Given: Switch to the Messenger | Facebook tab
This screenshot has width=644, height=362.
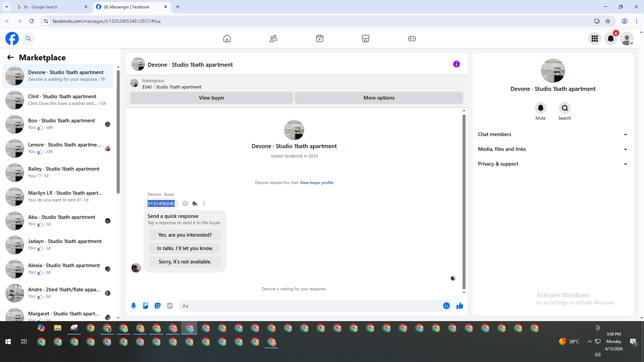Looking at the screenshot, I should coord(132,7).
